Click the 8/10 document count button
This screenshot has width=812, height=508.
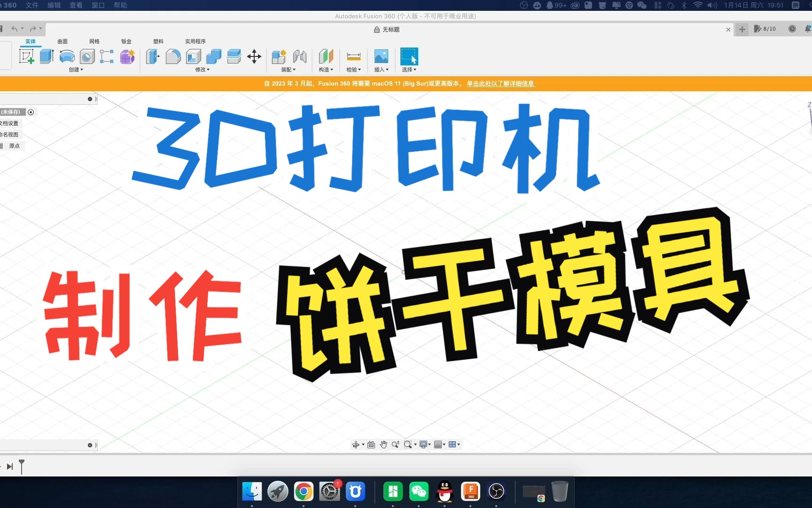765,29
